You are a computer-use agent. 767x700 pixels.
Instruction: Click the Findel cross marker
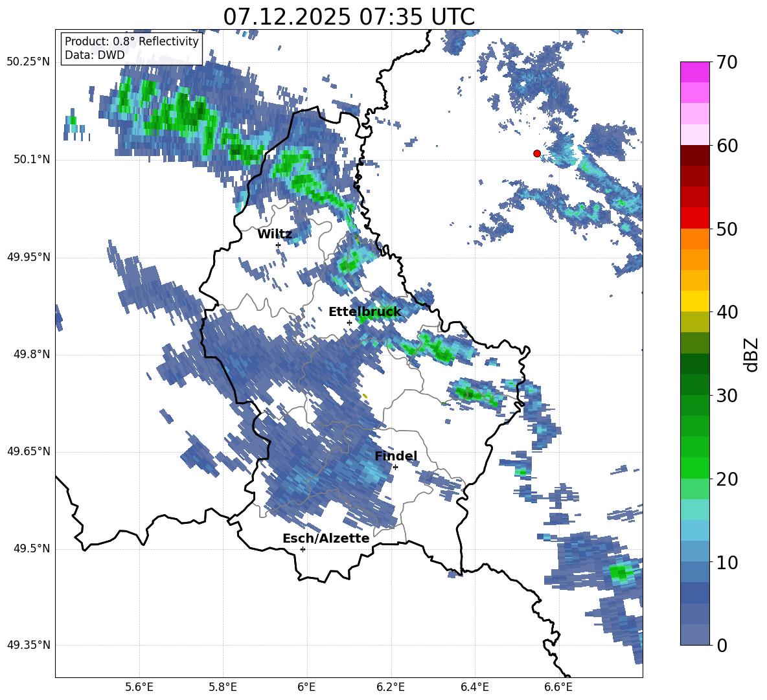[395, 467]
